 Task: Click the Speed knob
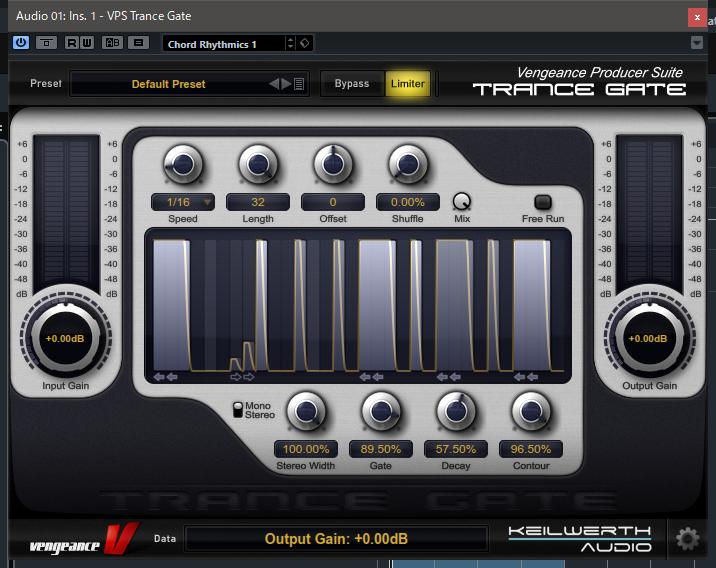(183, 164)
